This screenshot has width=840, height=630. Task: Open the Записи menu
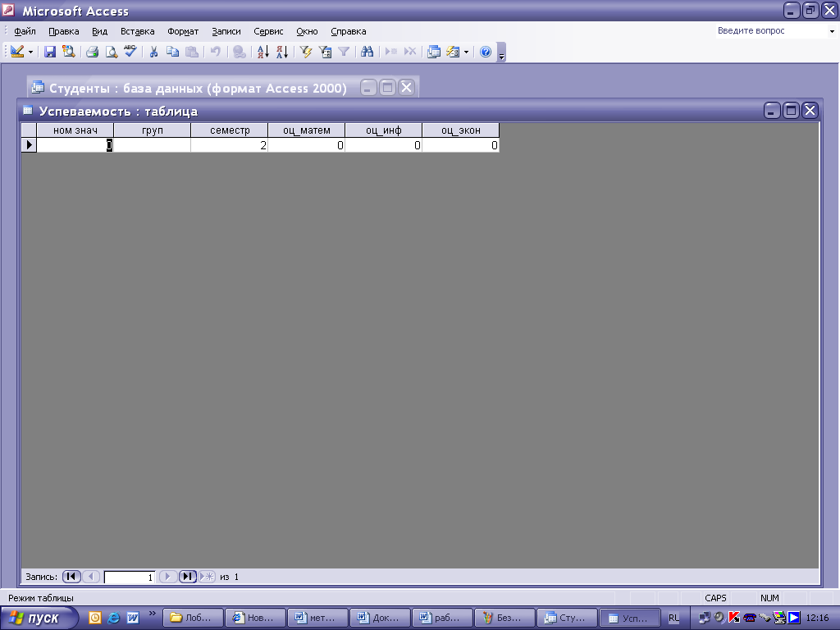(226, 31)
